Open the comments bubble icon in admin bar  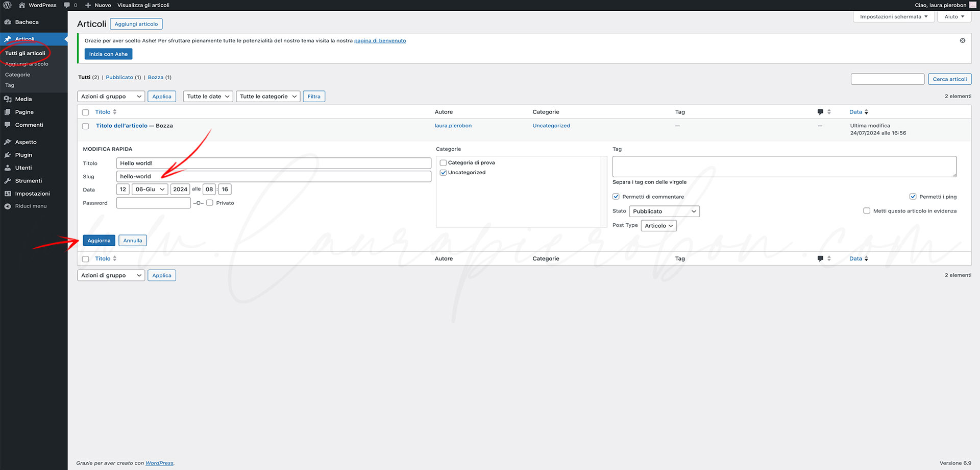pyautogui.click(x=67, y=5)
